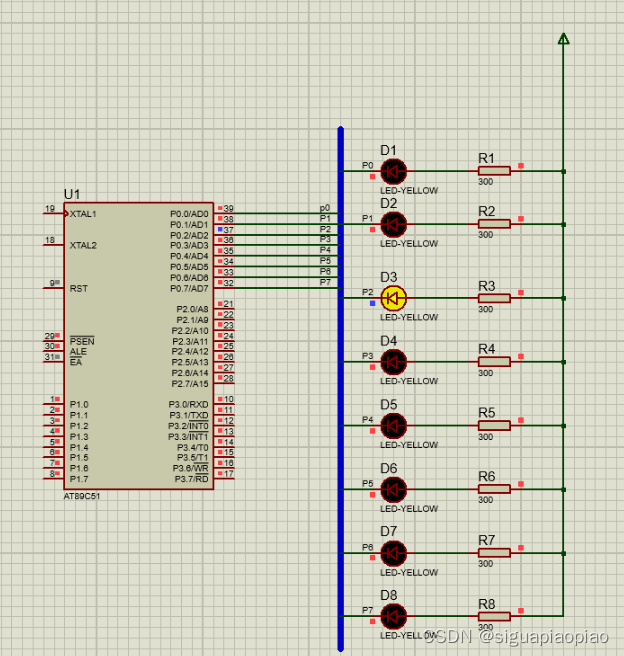Screen dimensions: 624x656
Task: Select LED D6 symbol
Action: [x=393, y=489]
